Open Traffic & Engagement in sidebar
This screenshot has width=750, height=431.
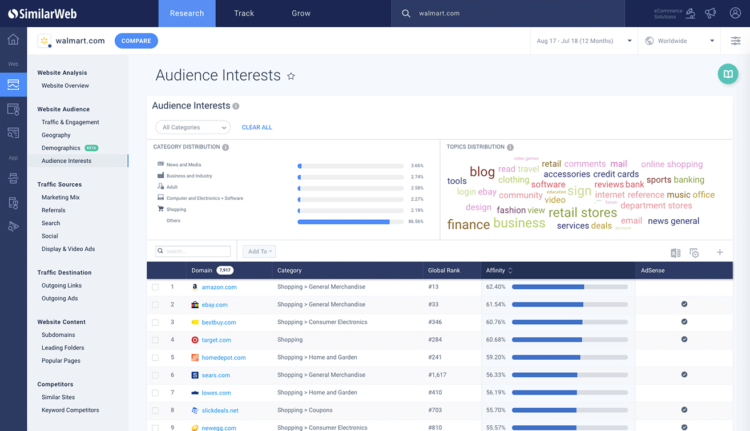click(70, 122)
